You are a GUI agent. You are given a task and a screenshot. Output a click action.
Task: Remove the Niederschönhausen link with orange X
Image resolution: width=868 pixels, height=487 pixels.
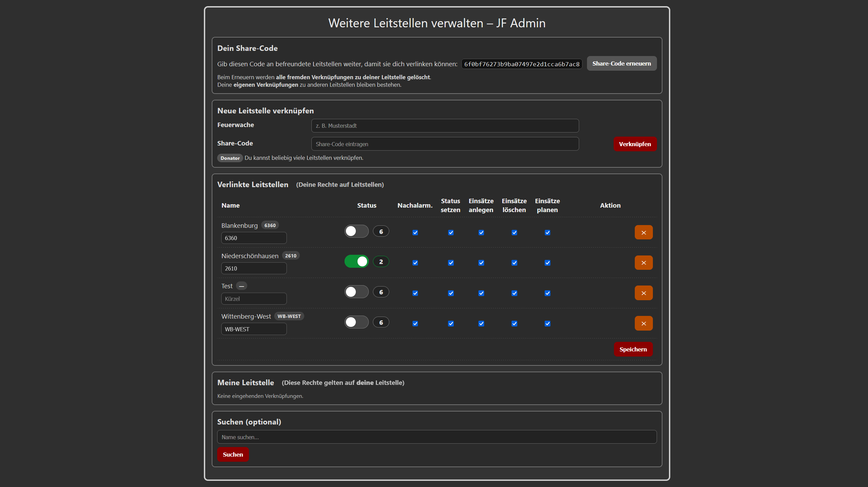643,263
